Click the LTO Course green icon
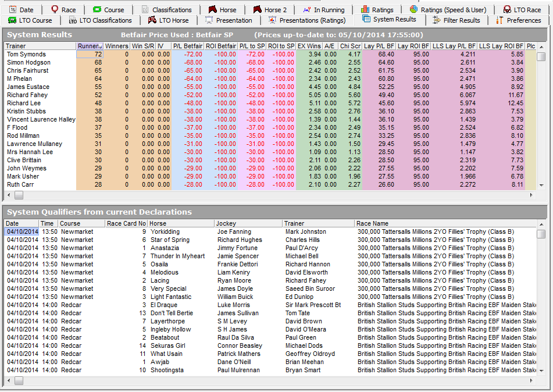553x392 pixels. [x=12, y=20]
